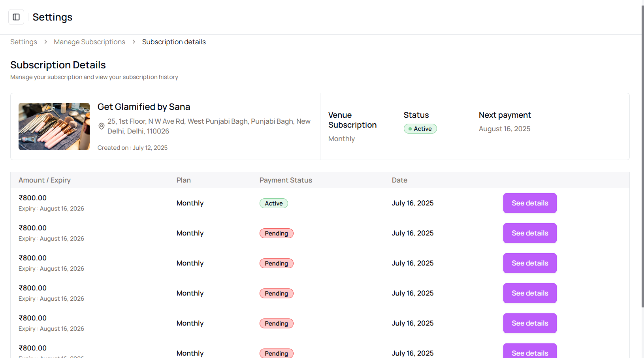Click the venue address text

pyautogui.click(x=209, y=126)
